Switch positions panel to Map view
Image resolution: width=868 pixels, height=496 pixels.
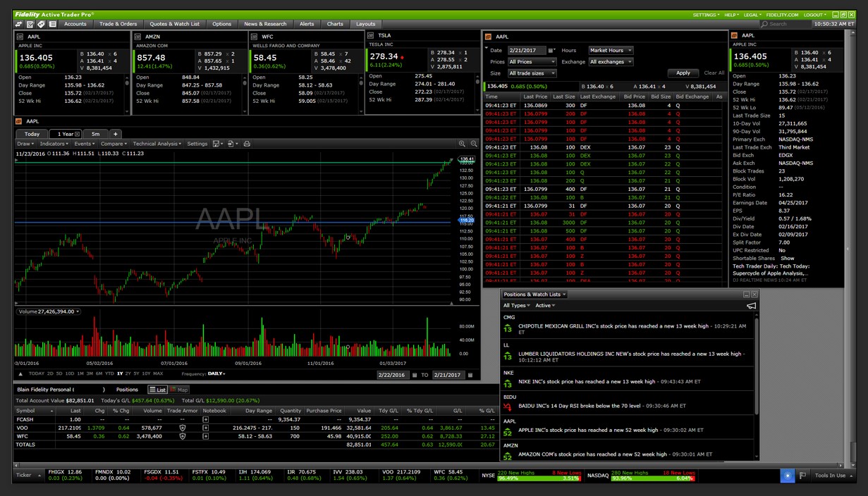[x=178, y=389]
